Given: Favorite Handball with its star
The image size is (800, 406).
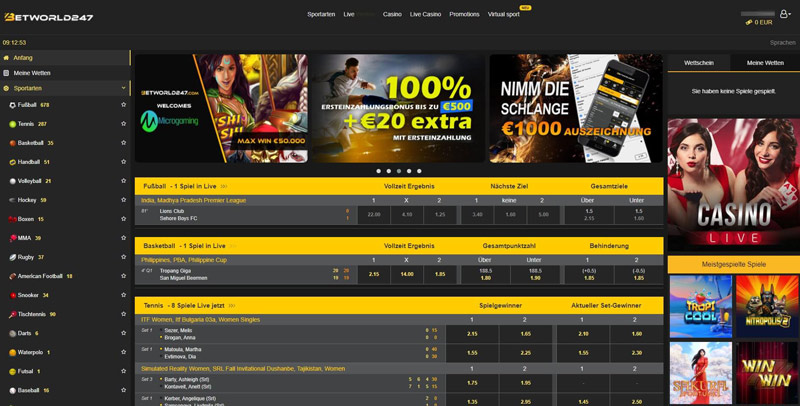Looking at the screenshot, I should pyautogui.click(x=123, y=162).
